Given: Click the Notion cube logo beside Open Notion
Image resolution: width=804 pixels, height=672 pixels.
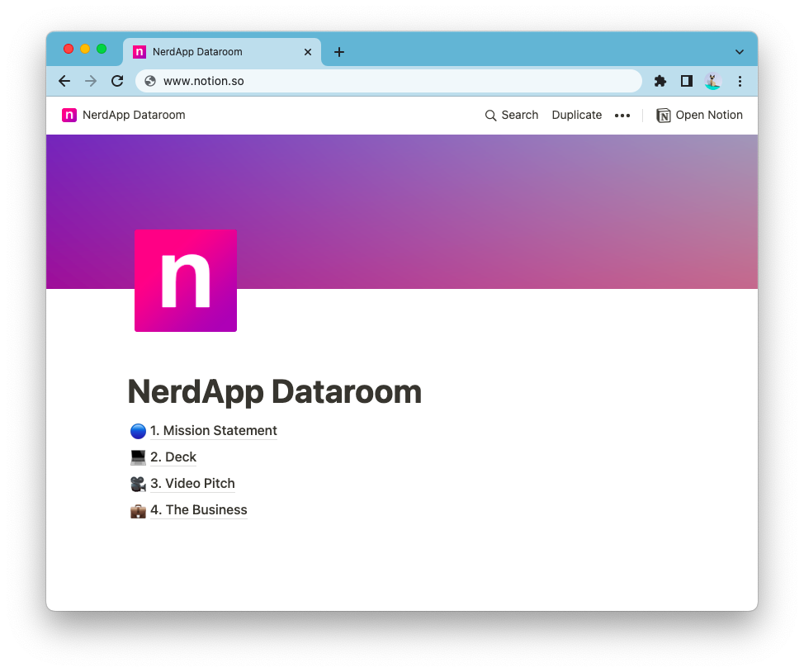Looking at the screenshot, I should pyautogui.click(x=663, y=115).
